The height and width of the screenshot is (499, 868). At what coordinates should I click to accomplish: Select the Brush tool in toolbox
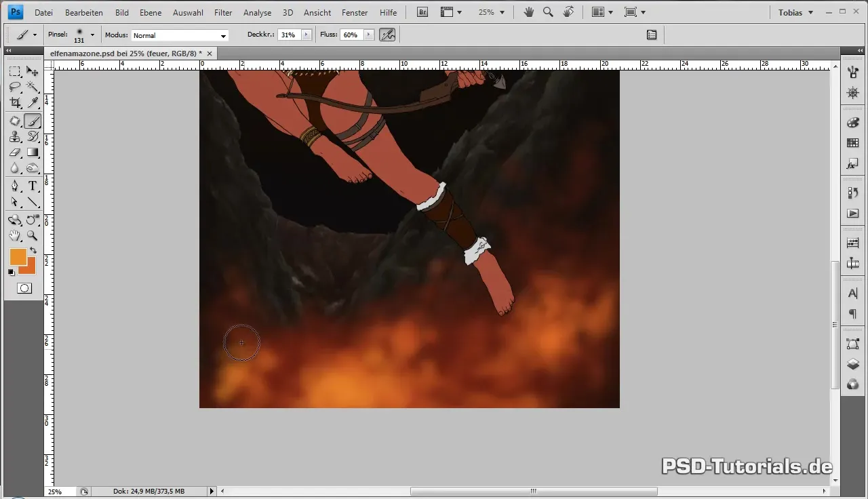[33, 121]
